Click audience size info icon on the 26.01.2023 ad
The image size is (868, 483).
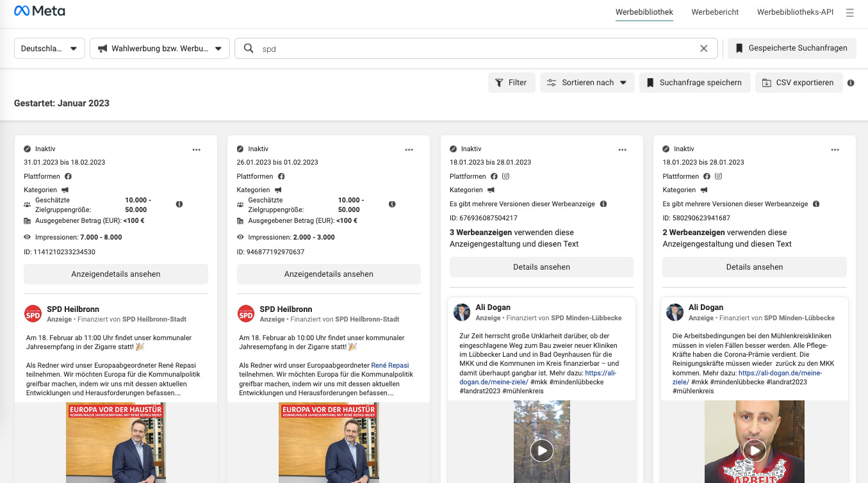pos(392,204)
